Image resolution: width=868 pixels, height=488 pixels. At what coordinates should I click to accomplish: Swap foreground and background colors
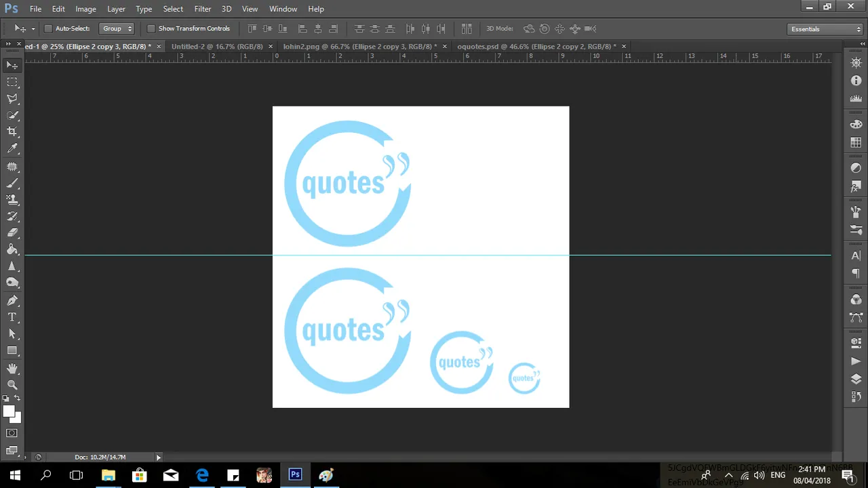[x=17, y=398]
